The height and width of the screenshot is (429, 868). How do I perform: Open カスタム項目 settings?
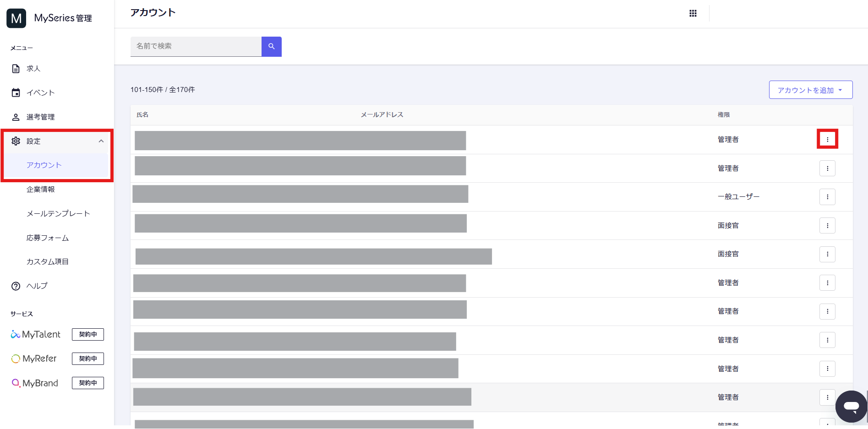48,262
